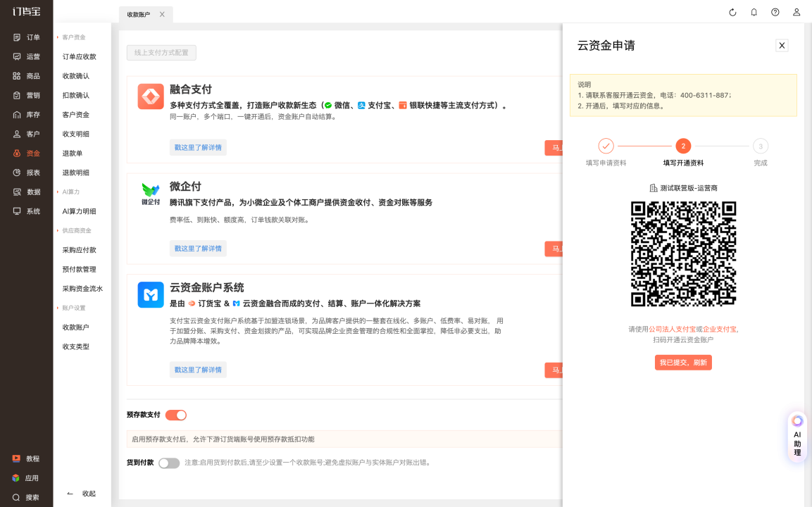Open 报表 in the left sidebar
The height and width of the screenshot is (507, 812).
pos(27,173)
